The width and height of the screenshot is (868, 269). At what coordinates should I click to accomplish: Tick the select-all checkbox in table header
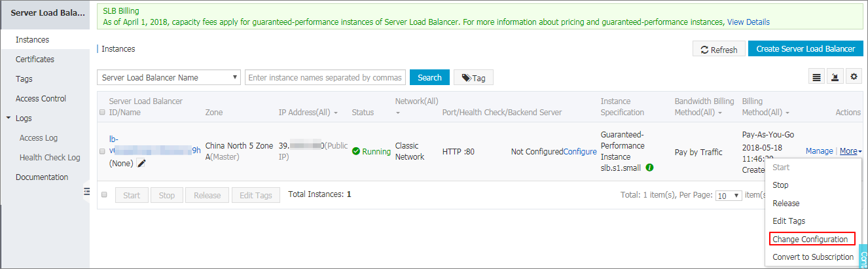pos(101,113)
